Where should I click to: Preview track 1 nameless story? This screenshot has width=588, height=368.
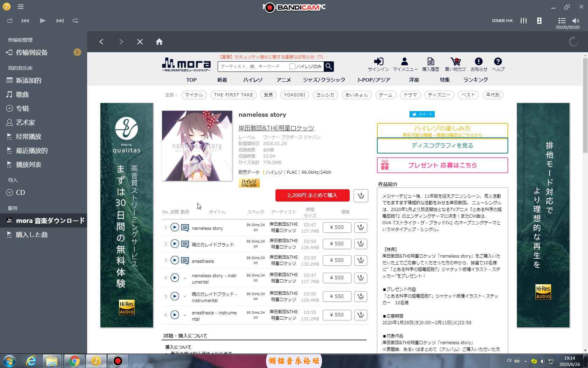[x=175, y=227]
